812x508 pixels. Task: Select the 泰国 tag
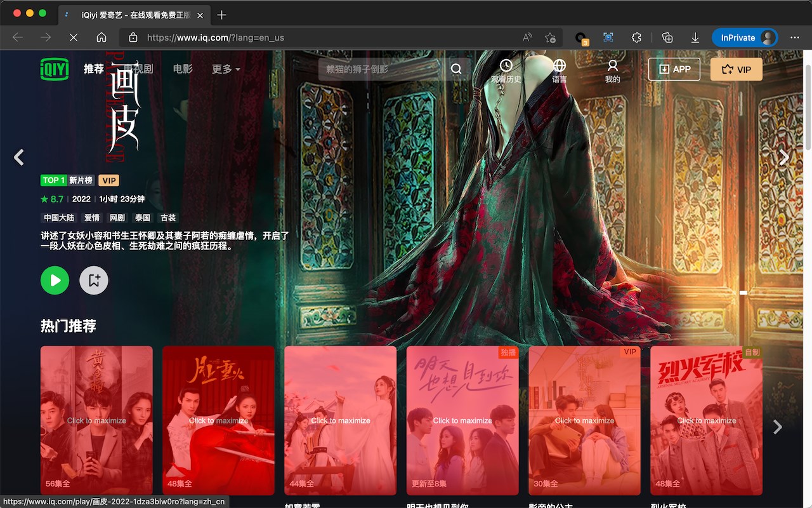(143, 218)
